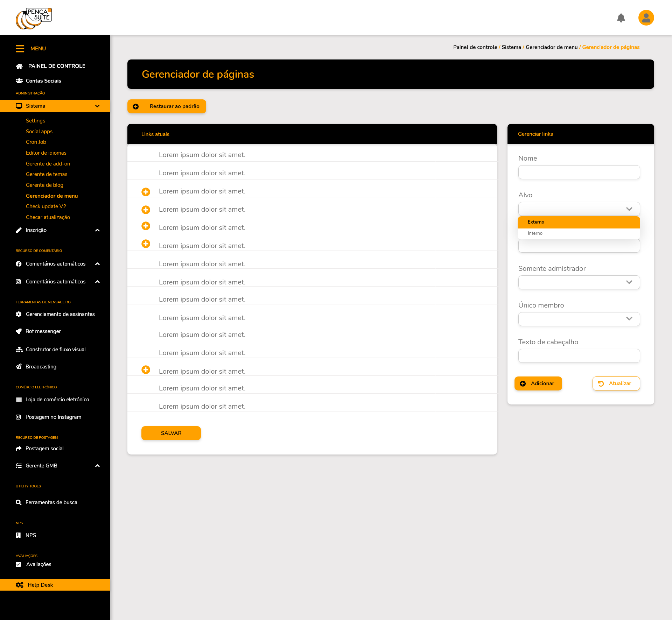Open Broadcasting in the sidebar
This screenshot has height=620, width=672.
coord(41,367)
